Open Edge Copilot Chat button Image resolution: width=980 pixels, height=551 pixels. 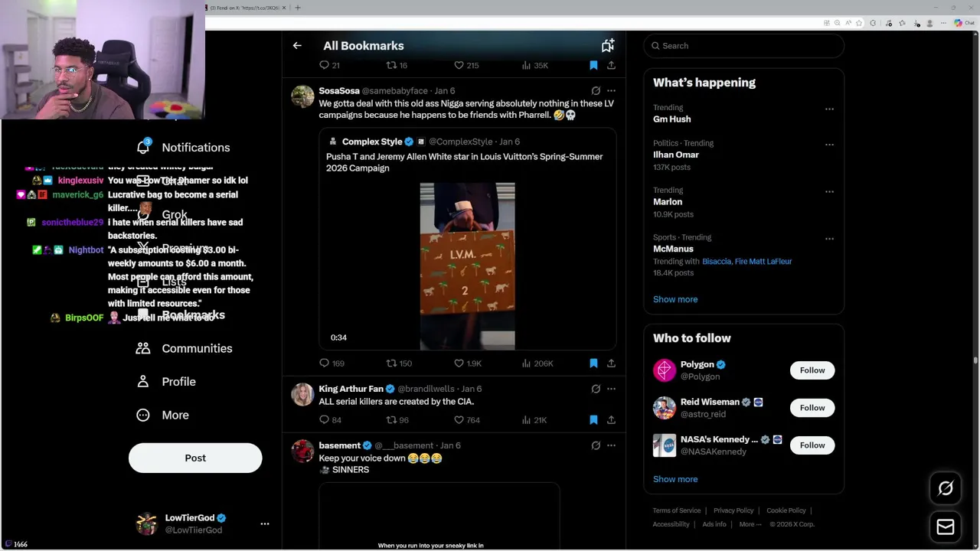point(963,23)
